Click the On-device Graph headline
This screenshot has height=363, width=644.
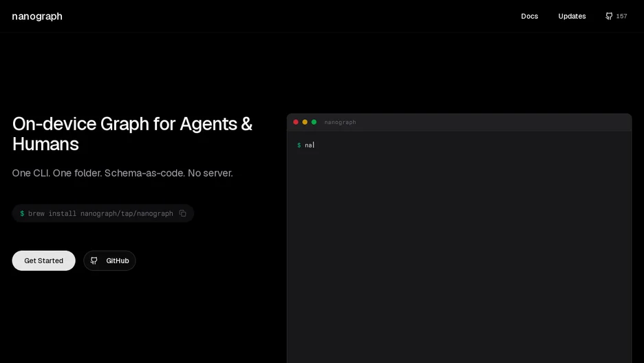(x=132, y=134)
